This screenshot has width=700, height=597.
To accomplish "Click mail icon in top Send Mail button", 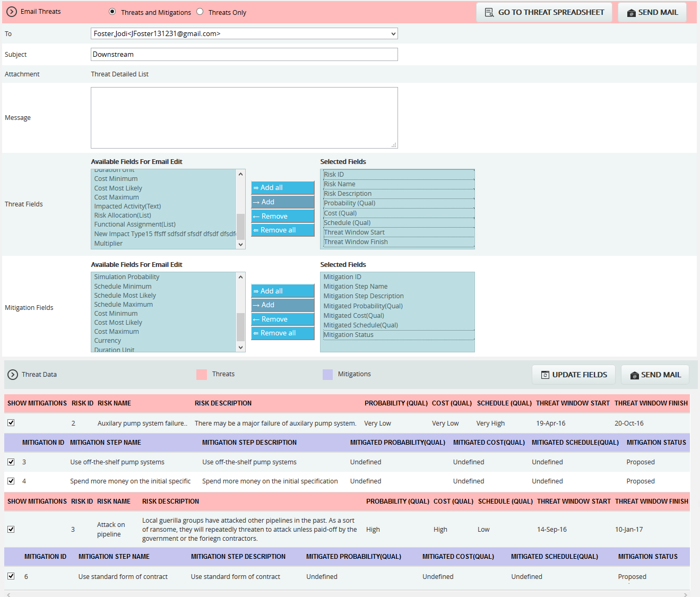I will [x=632, y=13].
